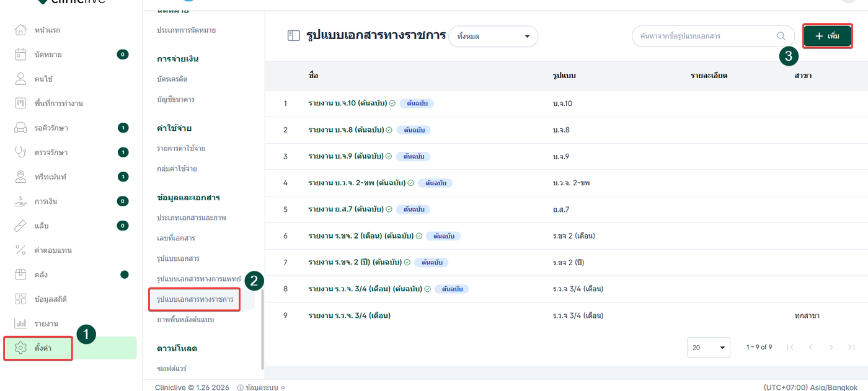
Task: Click the gear icon for ตั้งค่า
Action: pos(20,348)
